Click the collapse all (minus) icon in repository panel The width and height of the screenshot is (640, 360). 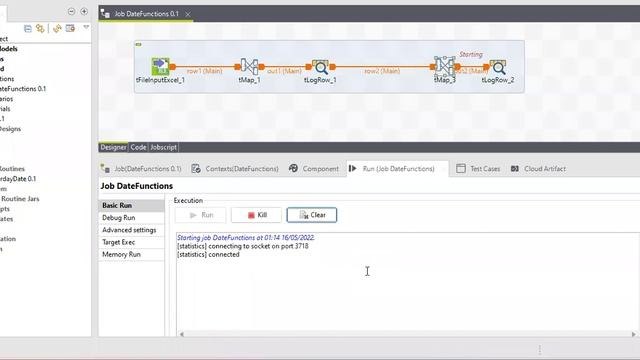pyautogui.click(x=71, y=11)
